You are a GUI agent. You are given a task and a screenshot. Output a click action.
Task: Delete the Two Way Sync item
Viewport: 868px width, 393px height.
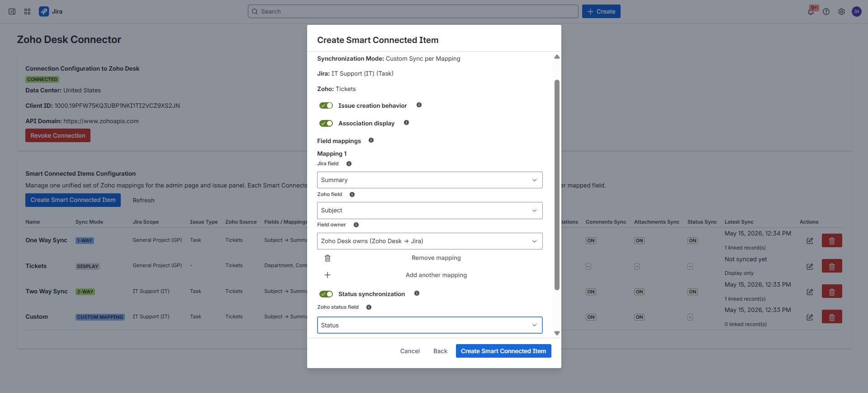(832, 291)
